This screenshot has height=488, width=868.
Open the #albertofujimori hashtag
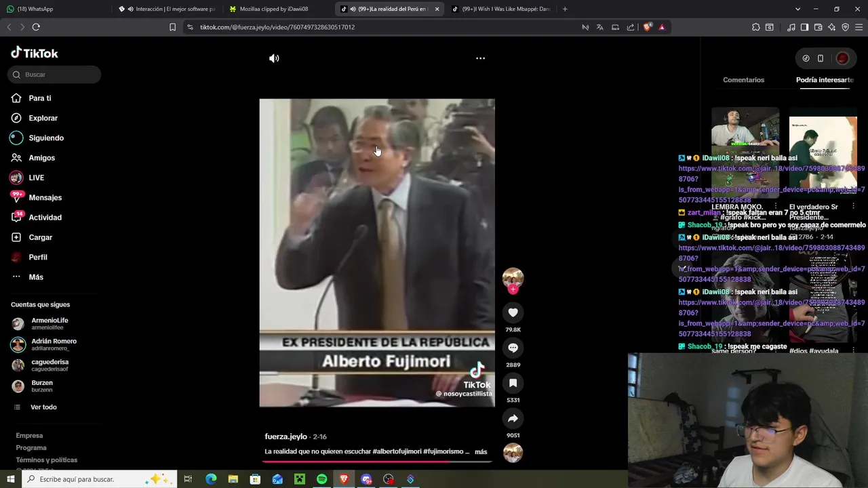click(397, 451)
